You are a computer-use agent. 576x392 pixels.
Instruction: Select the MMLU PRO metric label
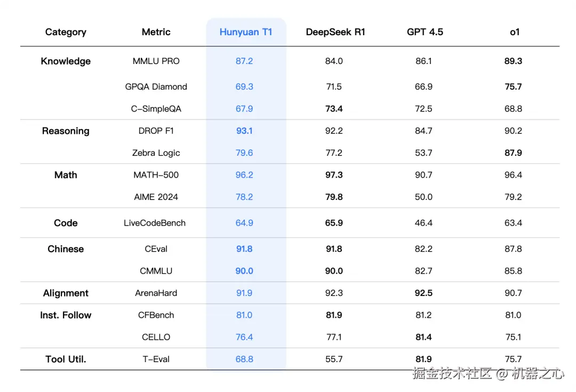(x=156, y=61)
